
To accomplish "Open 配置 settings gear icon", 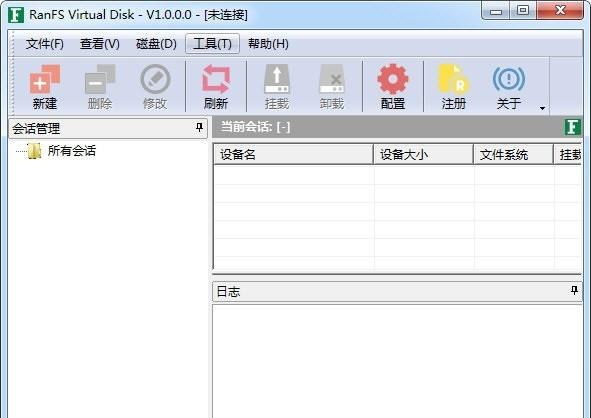I will pyautogui.click(x=393, y=79).
